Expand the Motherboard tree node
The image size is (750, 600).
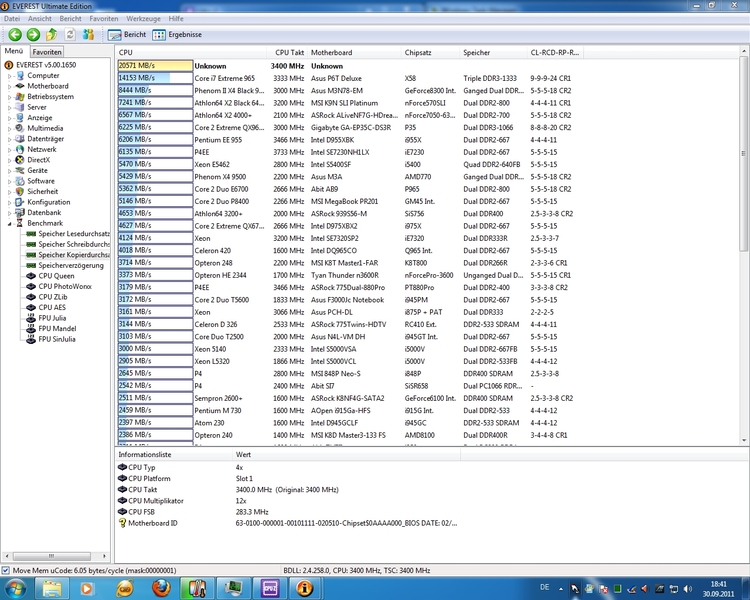point(9,86)
